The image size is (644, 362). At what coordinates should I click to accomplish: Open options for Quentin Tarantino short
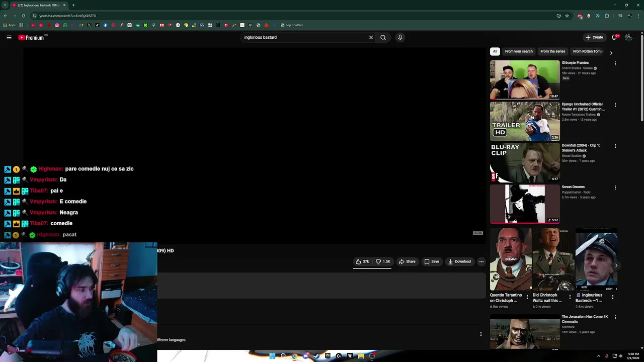(x=527, y=297)
